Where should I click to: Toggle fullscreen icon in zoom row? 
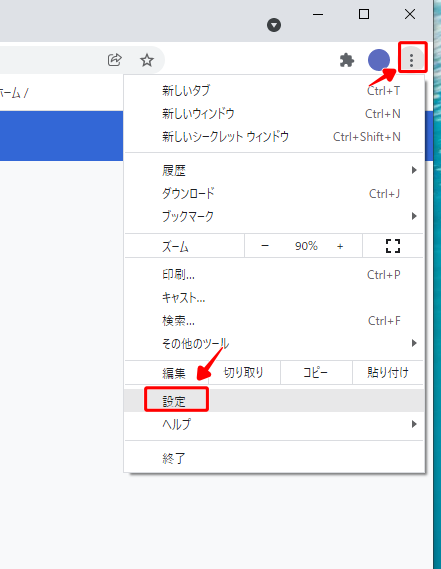[393, 246]
